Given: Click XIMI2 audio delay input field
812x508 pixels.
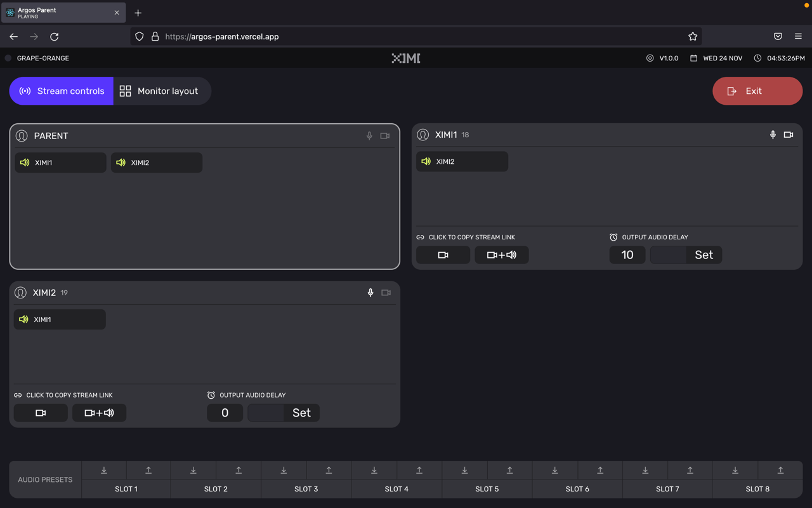Looking at the screenshot, I should click(x=266, y=413).
